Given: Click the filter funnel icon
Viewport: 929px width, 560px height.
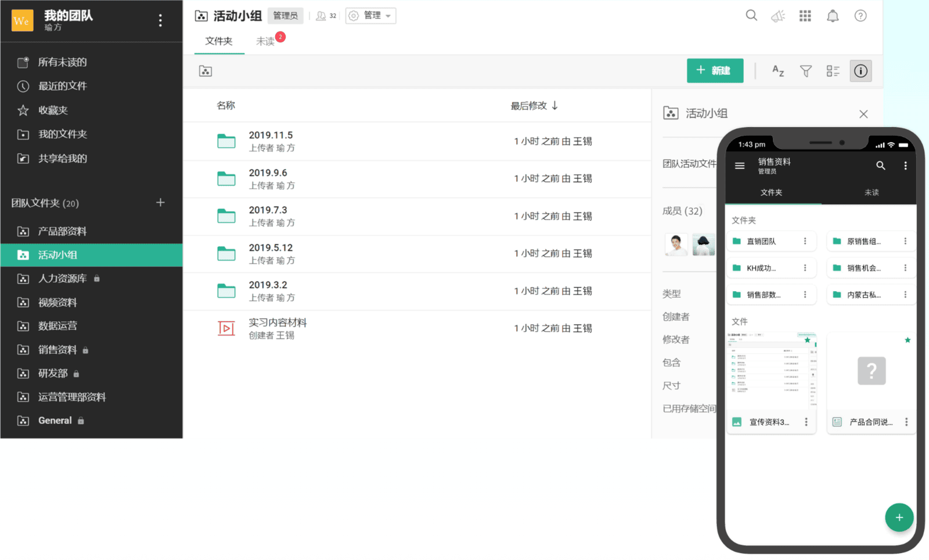Looking at the screenshot, I should click(x=806, y=71).
